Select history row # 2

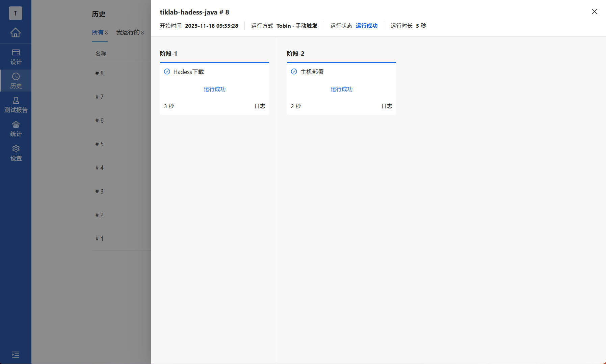[99, 215]
